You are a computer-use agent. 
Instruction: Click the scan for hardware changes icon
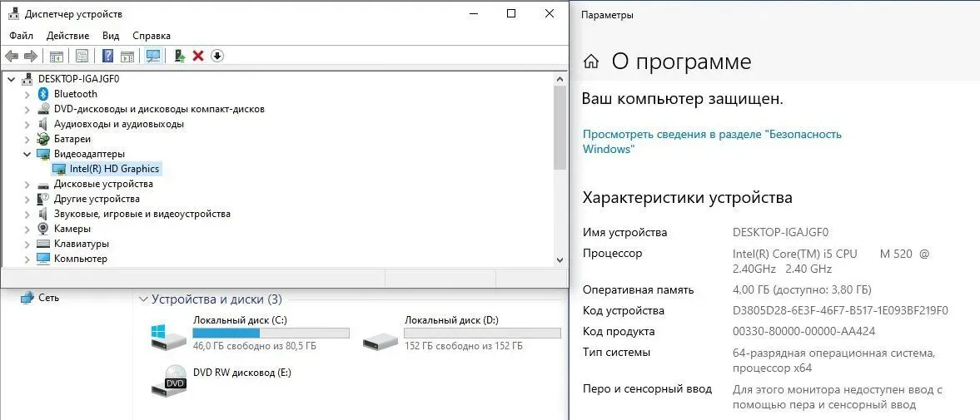point(152,56)
